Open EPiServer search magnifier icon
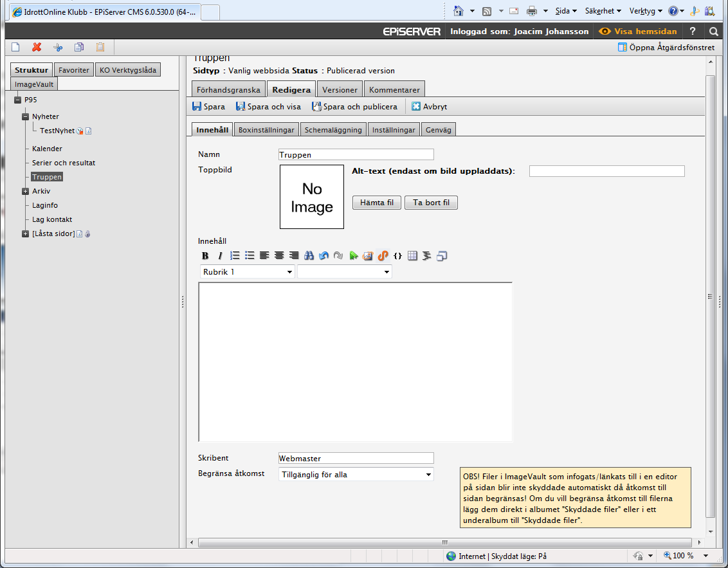Screen dimensions: 728x568 (714, 31)
